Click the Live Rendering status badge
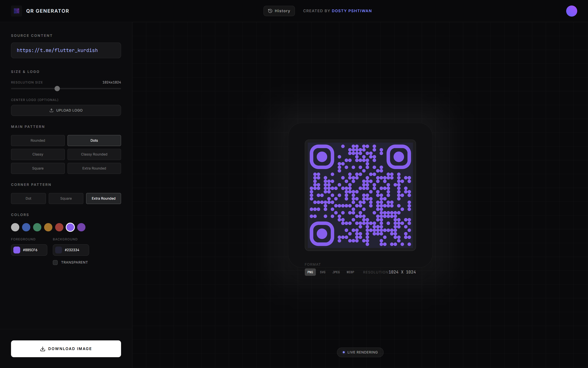The image size is (588, 368). tap(360, 352)
